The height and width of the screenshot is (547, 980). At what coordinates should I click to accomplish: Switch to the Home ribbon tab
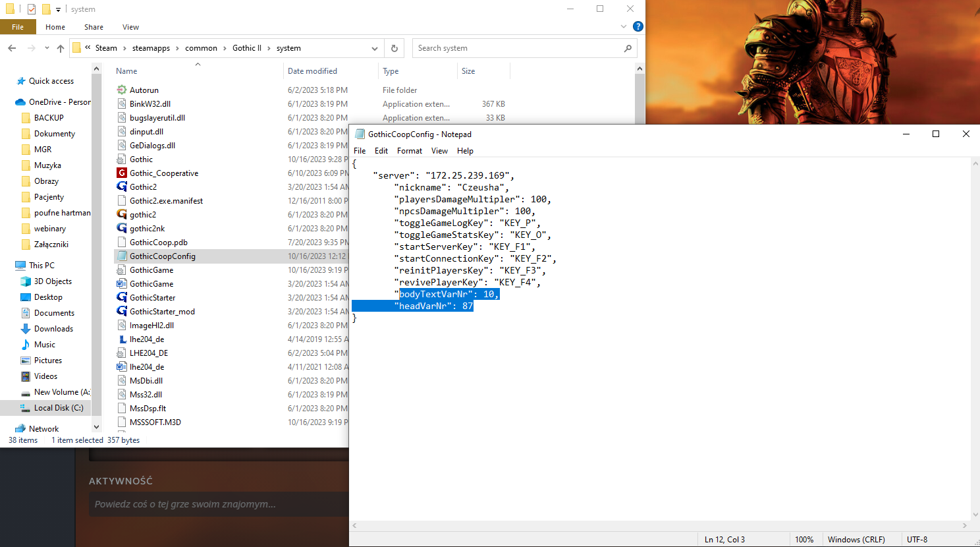(55, 27)
